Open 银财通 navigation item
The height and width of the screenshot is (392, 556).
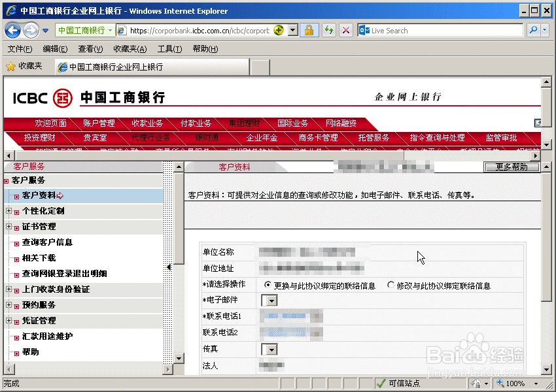(207, 138)
